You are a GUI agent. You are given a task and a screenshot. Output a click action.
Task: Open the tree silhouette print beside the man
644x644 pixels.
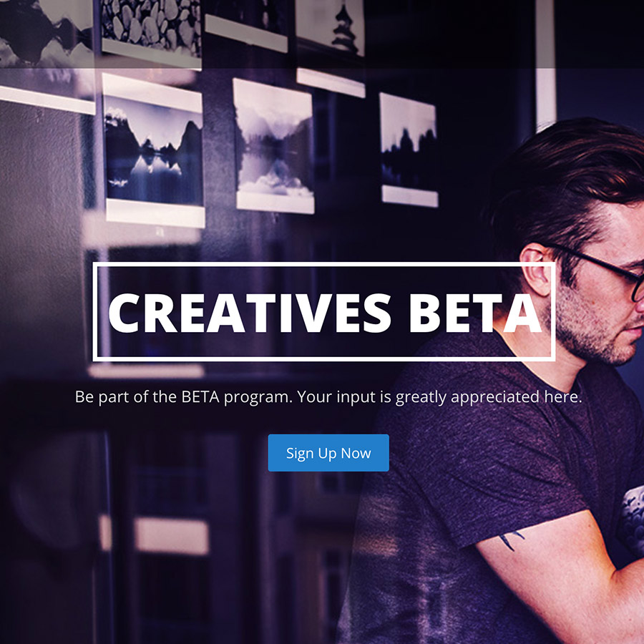[x=409, y=150]
